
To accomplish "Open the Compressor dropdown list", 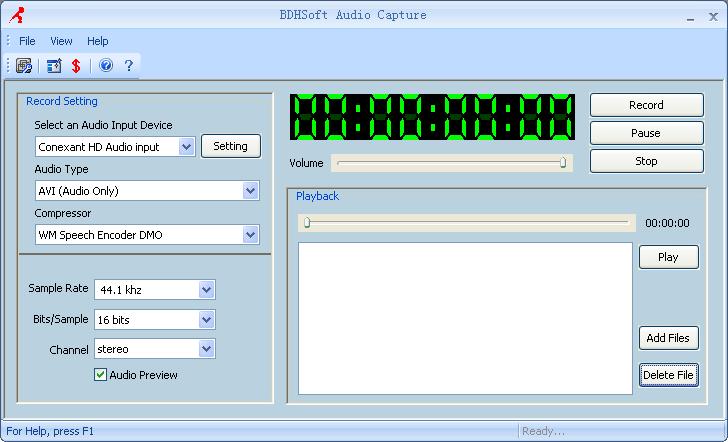I will 250,234.
